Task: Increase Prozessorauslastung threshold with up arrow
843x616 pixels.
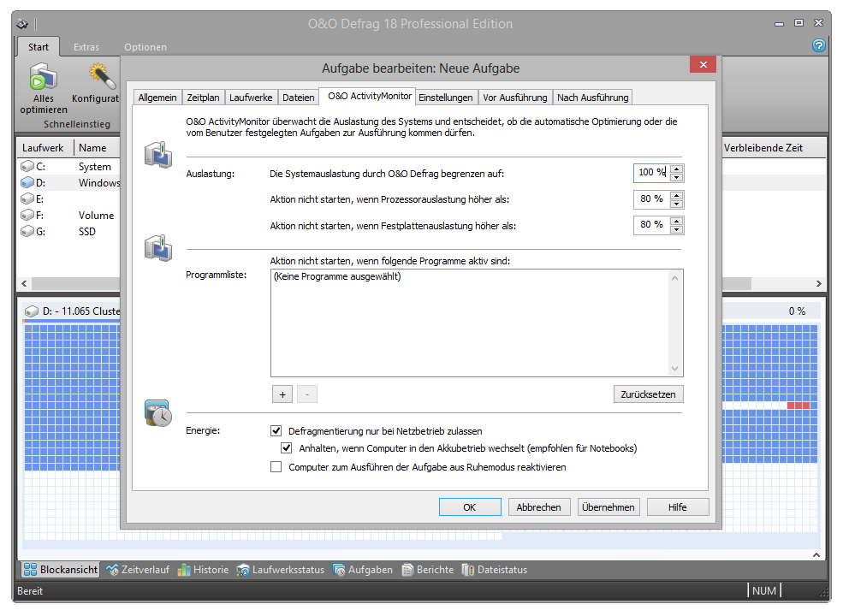Action: (677, 194)
